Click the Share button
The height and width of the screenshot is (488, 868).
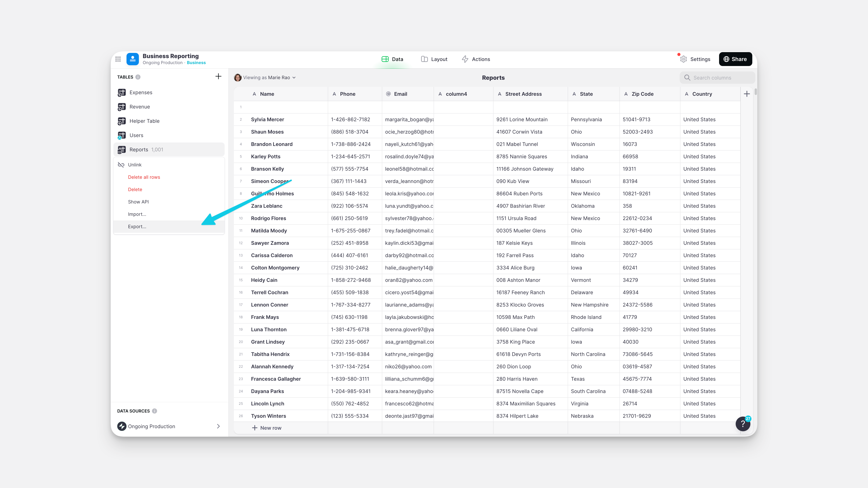coord(735,59)
